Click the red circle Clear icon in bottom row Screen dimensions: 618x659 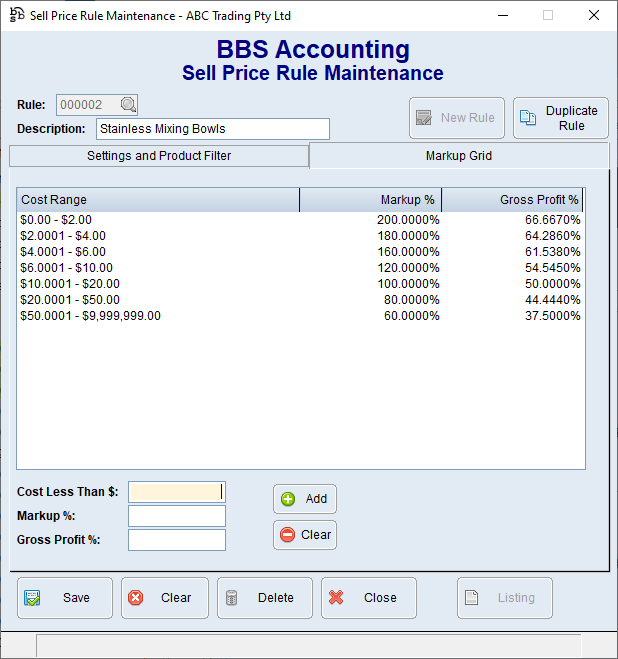(x=136, y=598)
